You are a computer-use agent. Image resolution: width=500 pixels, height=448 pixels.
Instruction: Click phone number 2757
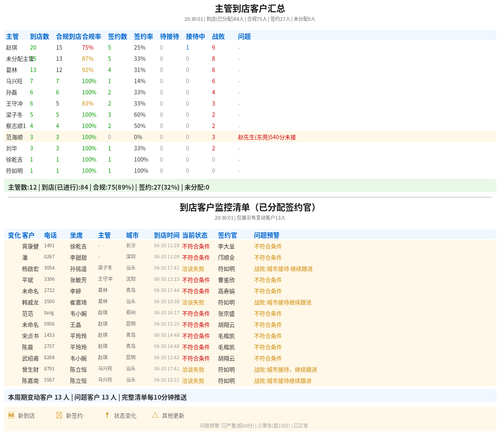49,346
